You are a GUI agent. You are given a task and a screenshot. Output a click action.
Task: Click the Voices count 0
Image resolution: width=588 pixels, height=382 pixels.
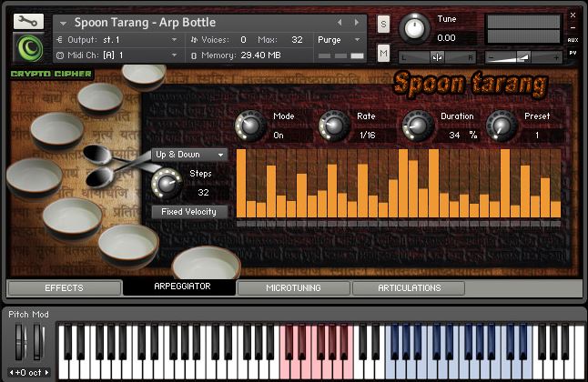pyautogui.click(x=243, y=39)
